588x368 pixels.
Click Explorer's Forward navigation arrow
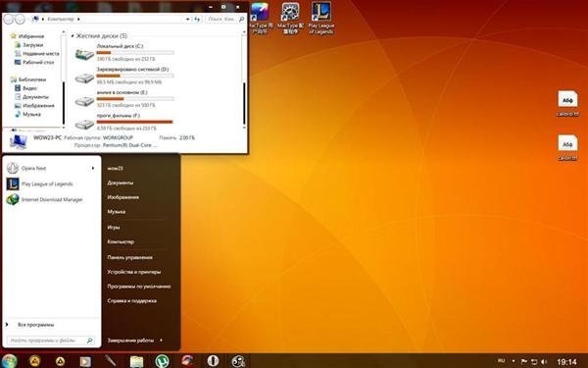coord(20,19)
